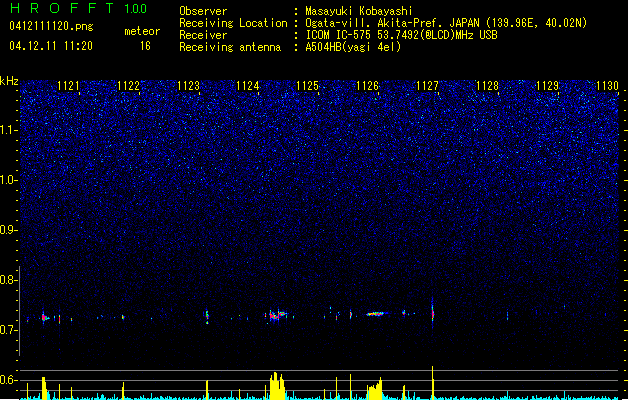Click the Receiver label
This screenshot has width=629, height=400.
(203, 35)
